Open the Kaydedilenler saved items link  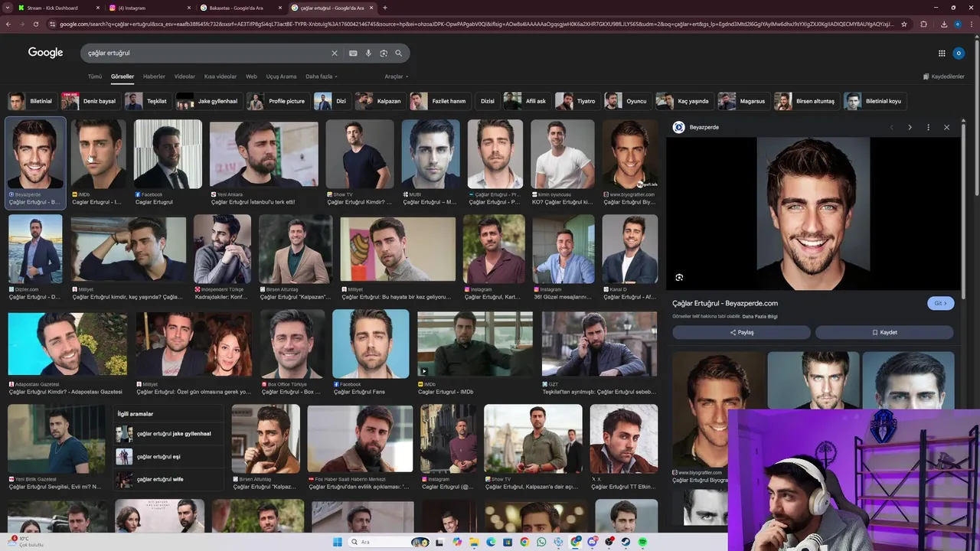(x=944, y=77)
